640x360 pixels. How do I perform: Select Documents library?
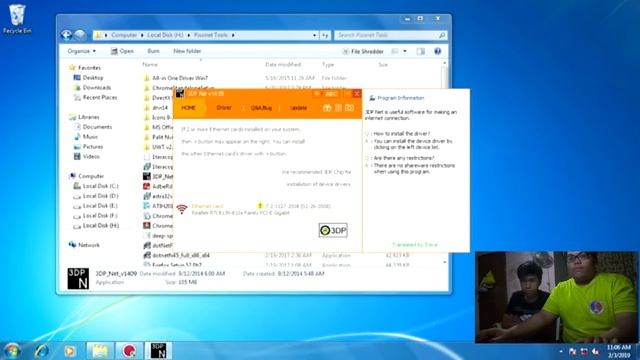point(97,127)
